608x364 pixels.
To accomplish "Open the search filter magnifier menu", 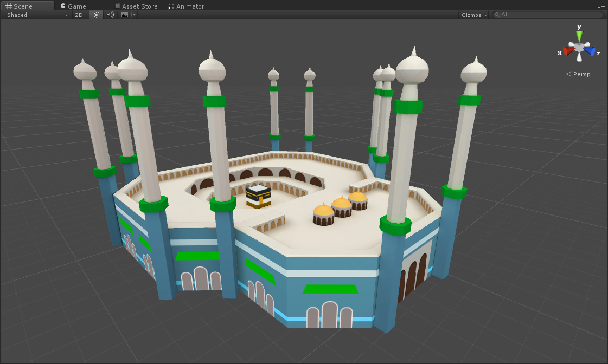I will coord(497,15).
